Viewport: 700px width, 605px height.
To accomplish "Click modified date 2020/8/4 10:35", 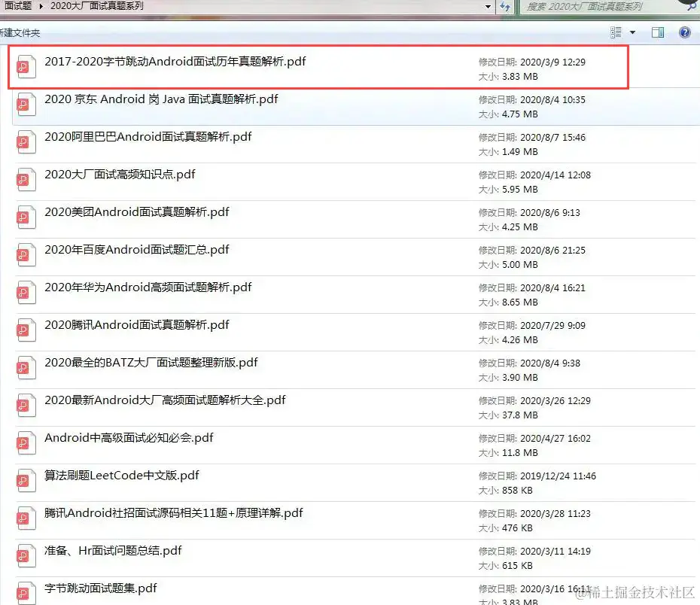I will (x=552, y=100).
